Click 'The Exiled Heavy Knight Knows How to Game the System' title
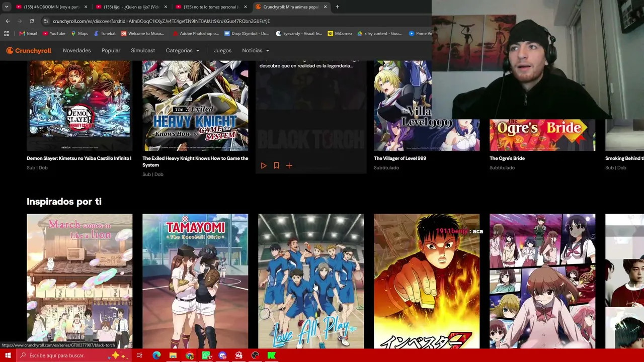The width and height of the screenshot is (644, 362). (195, 161)
